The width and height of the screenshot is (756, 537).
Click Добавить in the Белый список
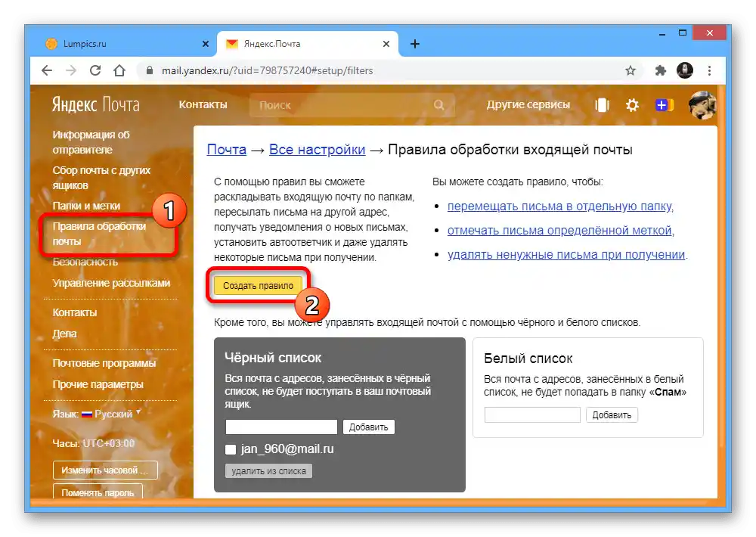pos(612,415)
